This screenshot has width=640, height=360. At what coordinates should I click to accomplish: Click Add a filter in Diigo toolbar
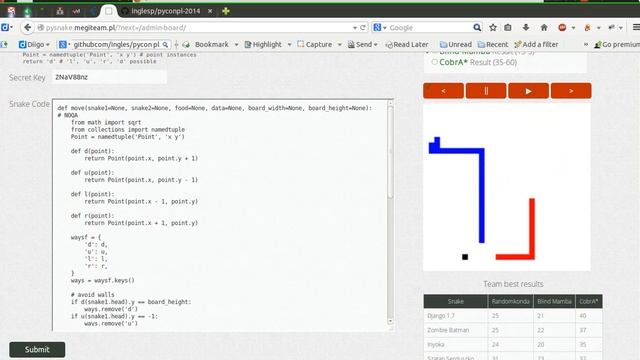point(536,44)
